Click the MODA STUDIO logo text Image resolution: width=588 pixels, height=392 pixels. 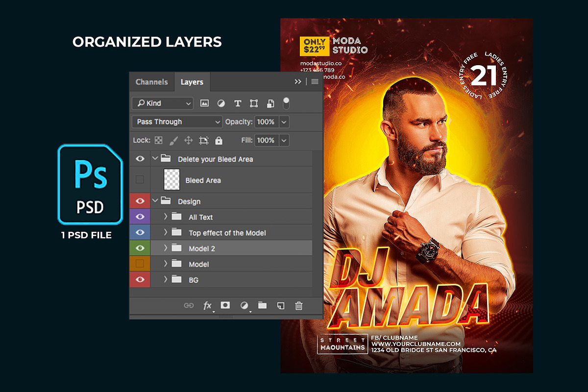[350, 46]
